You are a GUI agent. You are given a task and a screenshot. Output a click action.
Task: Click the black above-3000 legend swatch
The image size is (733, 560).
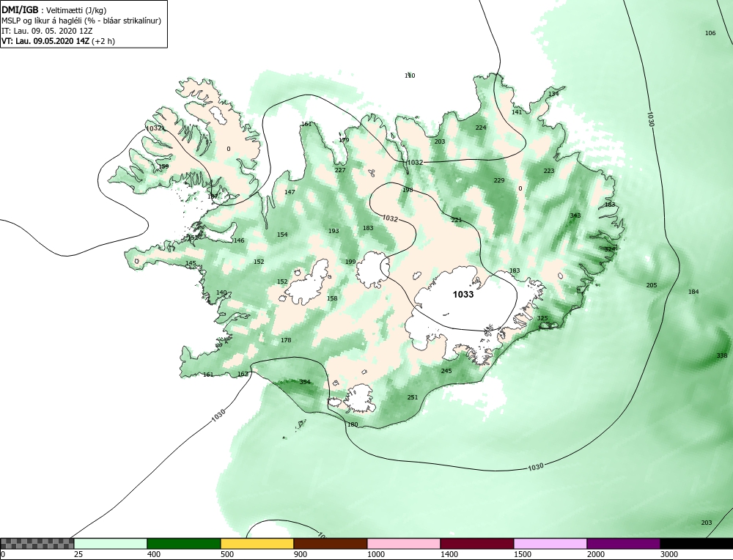click(696, 543)
